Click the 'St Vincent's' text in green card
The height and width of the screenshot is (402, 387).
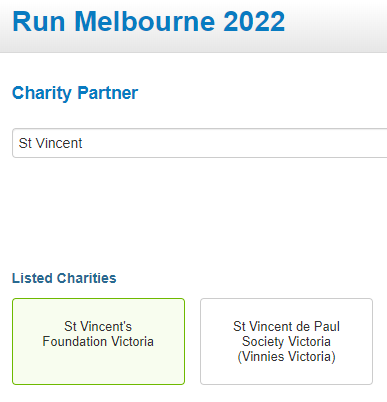point(98,326)
